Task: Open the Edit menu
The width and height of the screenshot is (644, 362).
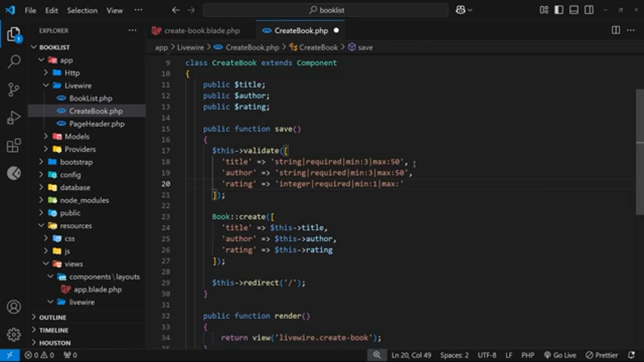Action: click(x=51, y=10)
